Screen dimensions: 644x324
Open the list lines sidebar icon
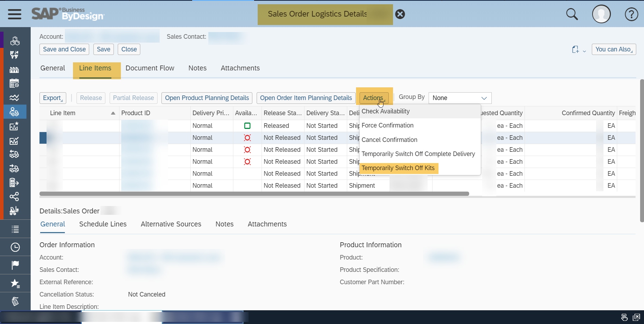tap(15, 229)
